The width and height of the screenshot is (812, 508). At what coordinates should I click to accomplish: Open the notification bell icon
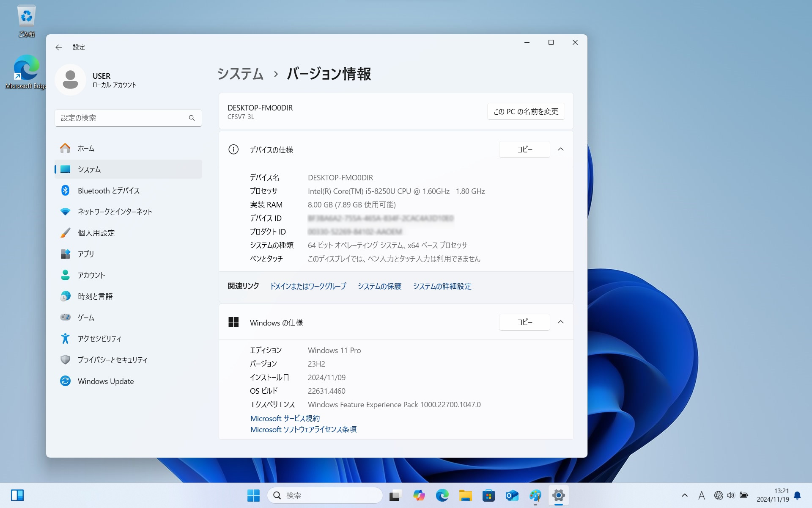797,495
